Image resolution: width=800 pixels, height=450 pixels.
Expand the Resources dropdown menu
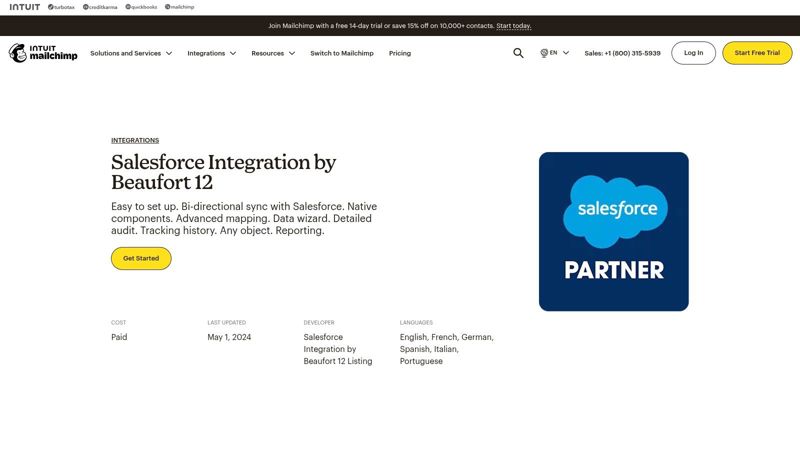[x=273, y=53]
